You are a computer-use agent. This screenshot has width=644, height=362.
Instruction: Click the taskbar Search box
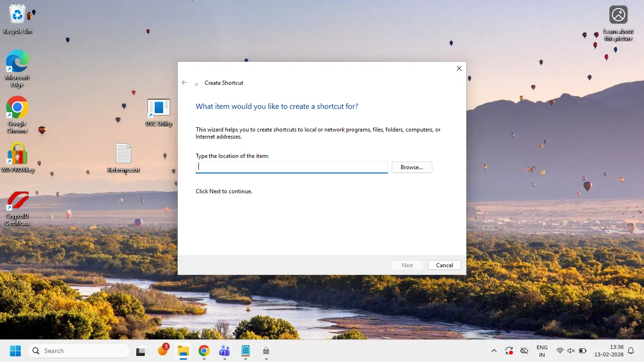pos(79,351)
